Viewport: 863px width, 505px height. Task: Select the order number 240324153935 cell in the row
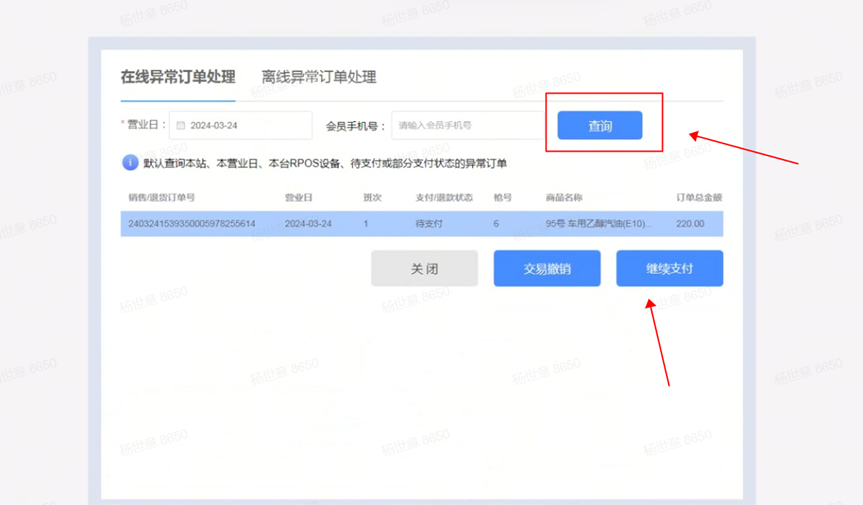click(x=192, y=224)
